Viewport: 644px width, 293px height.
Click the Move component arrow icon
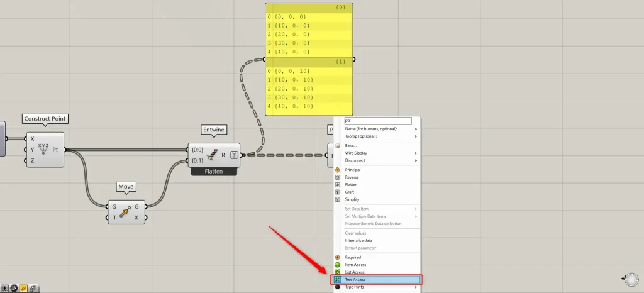click(x=125, y=213)
